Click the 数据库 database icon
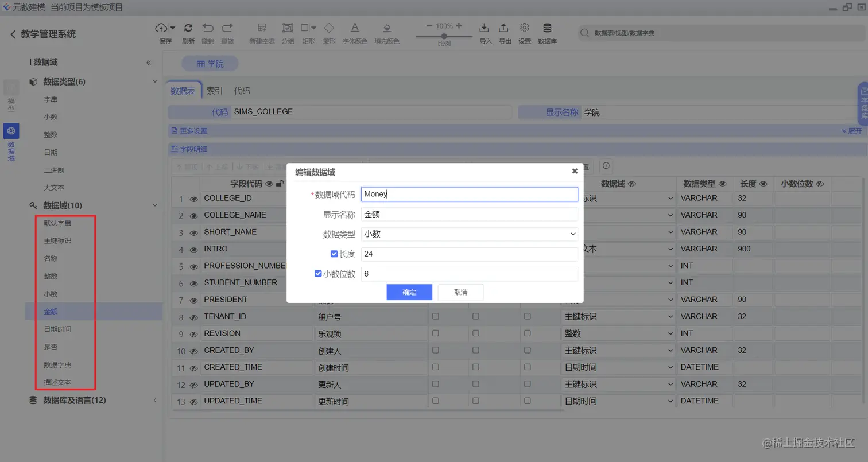 (x=547, y=28)
